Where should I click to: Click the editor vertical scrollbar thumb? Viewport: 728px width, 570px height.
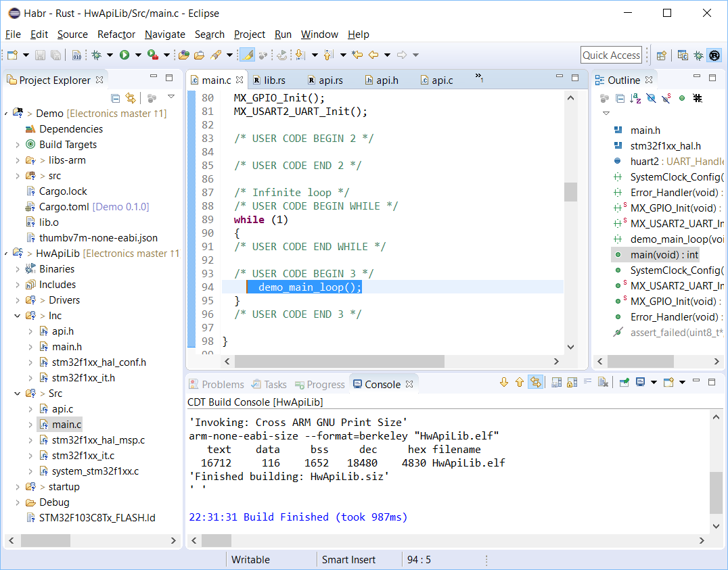tap(570, 192)
